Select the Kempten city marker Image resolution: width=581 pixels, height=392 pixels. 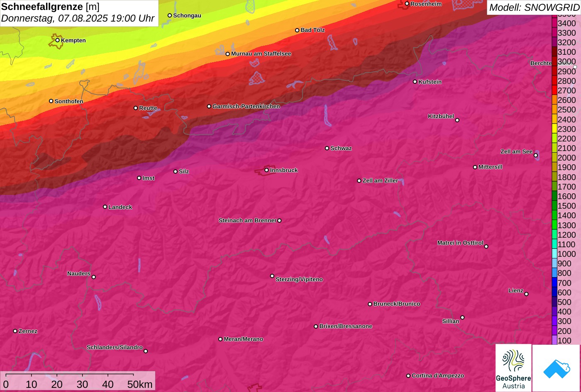pyautogui.click(x=58, y=40)
